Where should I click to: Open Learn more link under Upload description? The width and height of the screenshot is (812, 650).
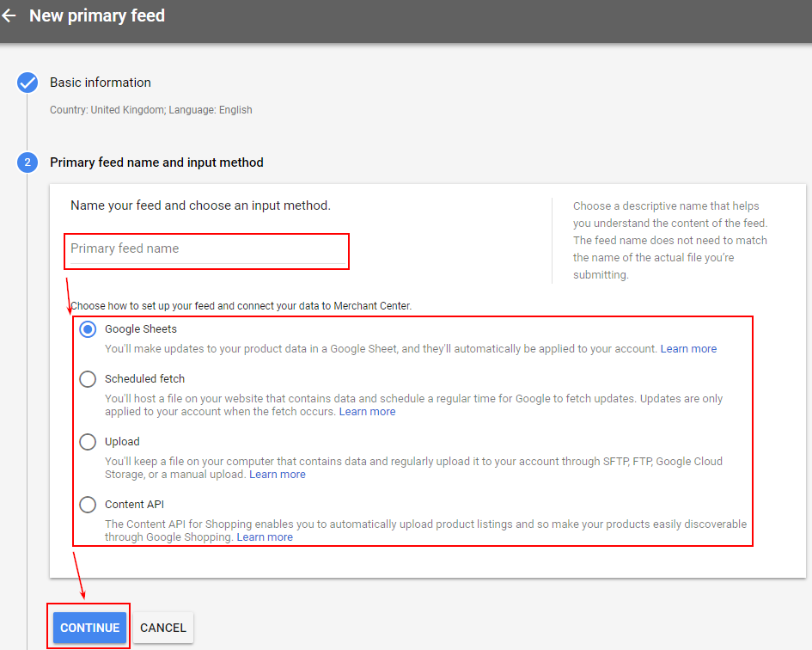(x=277, y=475)
